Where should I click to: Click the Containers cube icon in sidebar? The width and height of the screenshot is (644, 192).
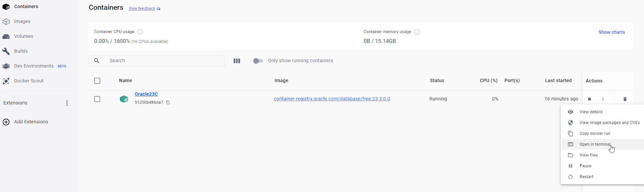click(6, 7)
